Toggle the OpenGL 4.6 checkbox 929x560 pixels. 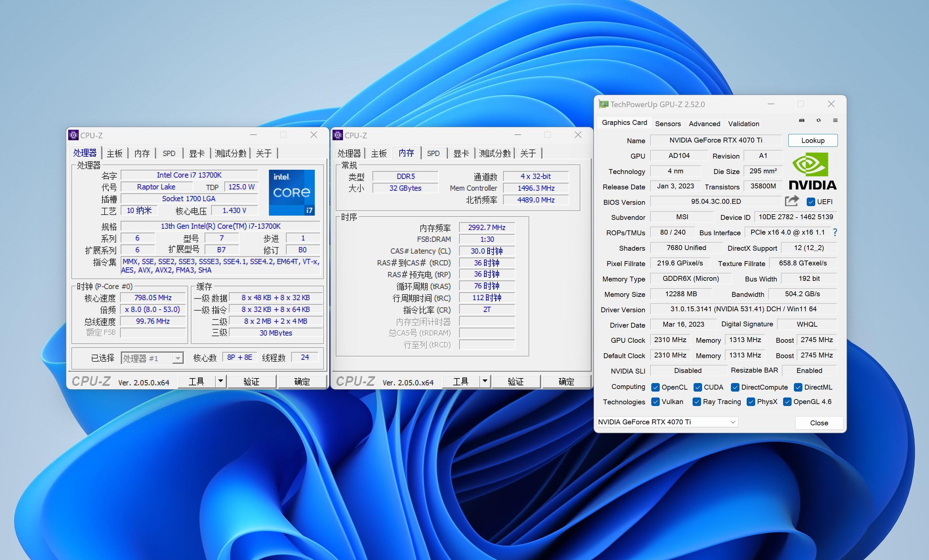pyautogui.click(x=787, y=402)
